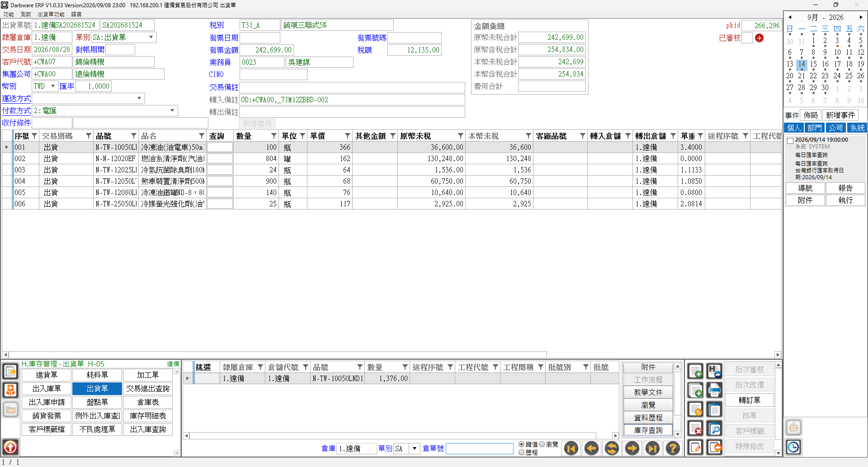Image resolution: width=868 pixels, height=467 pixels.
Task: Click the delete document red X icon
Action: click(x=695, y=429)
